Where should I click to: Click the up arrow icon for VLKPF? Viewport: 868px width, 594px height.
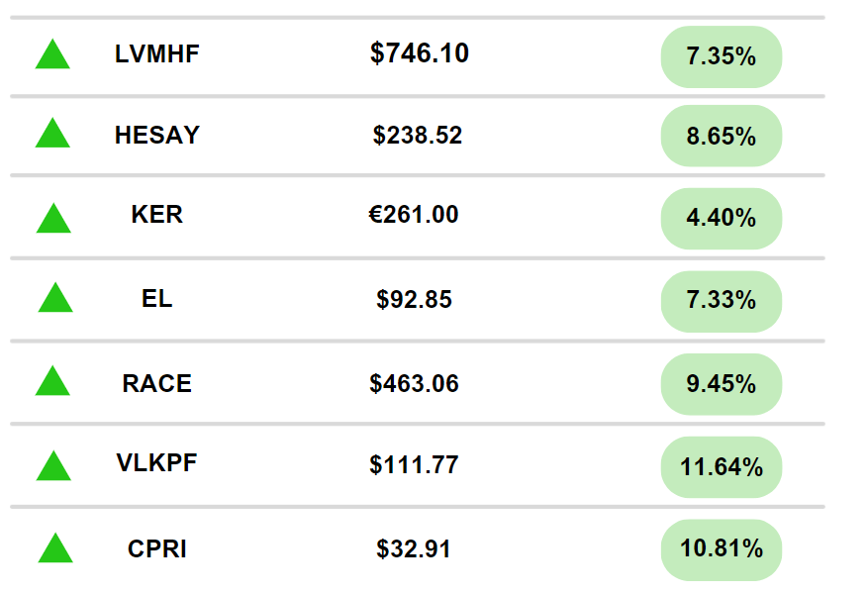point(53,465)
